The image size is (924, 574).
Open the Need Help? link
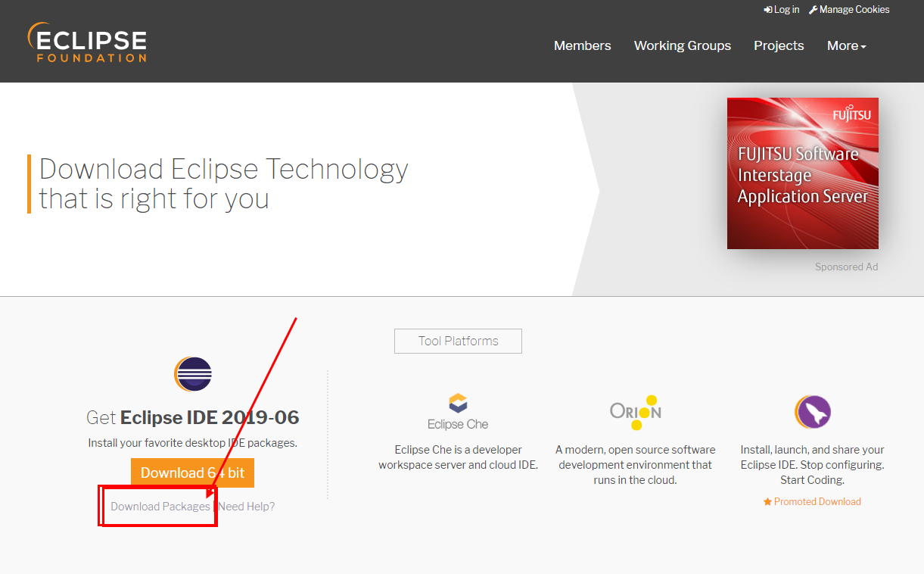coord(247,506)
